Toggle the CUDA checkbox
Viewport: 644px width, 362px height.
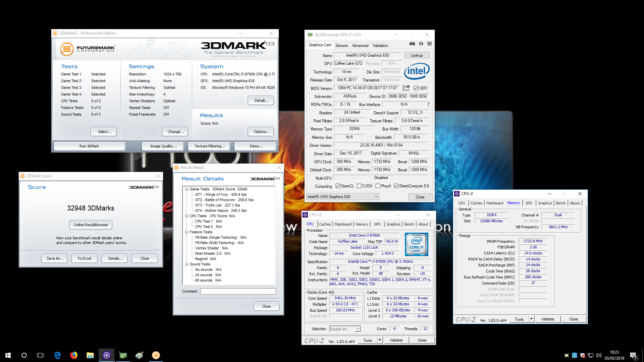pyautogui.click(x=359, y=186)
